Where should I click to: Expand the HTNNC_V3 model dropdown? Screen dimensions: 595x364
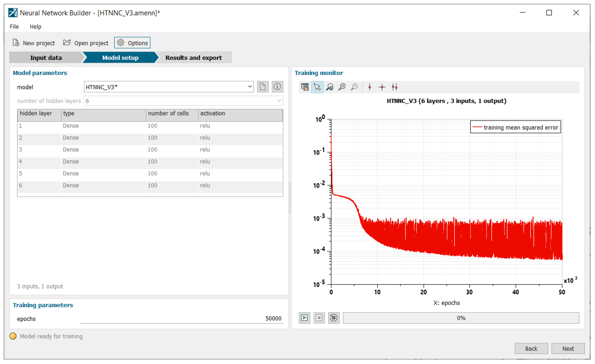point(250,87)
